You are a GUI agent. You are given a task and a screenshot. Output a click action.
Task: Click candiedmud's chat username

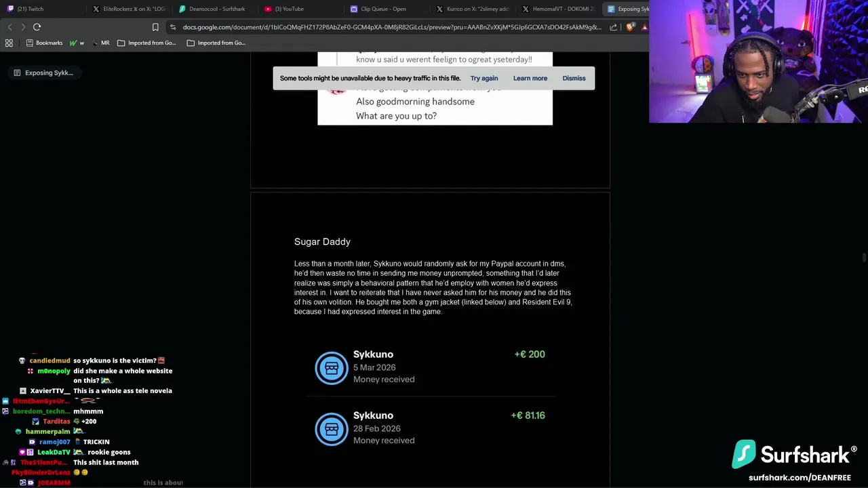coord(50,361)
